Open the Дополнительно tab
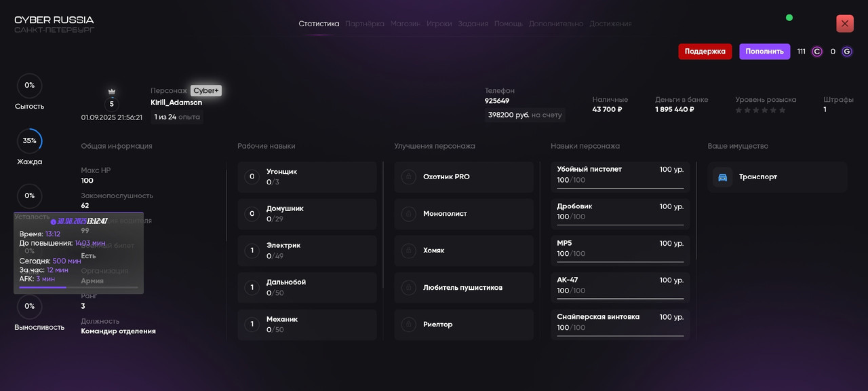The width and height of the screenshot is (868, 391). [556, 24]
